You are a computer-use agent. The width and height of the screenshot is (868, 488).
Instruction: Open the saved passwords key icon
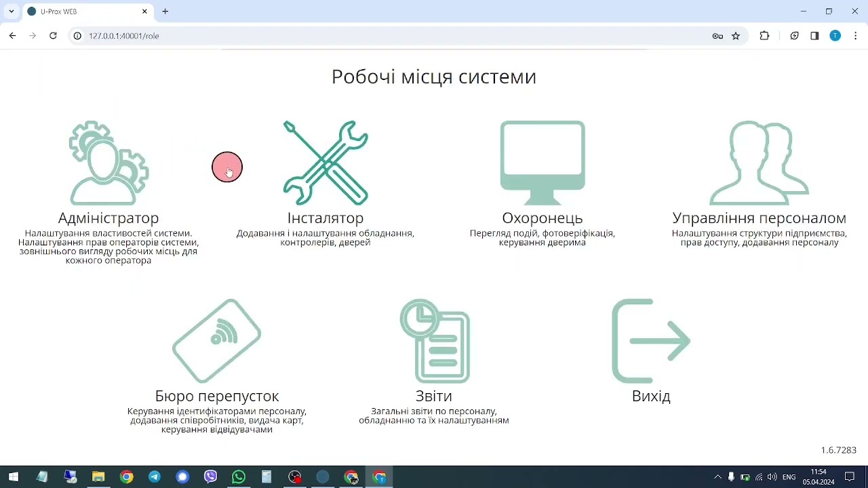tap(717, 36)
